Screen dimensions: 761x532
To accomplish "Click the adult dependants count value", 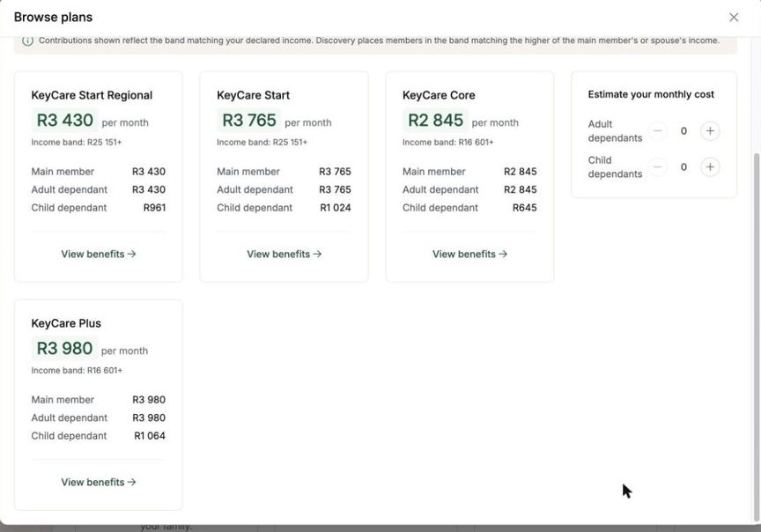I will pyautogui.click(x=683, y=131).
